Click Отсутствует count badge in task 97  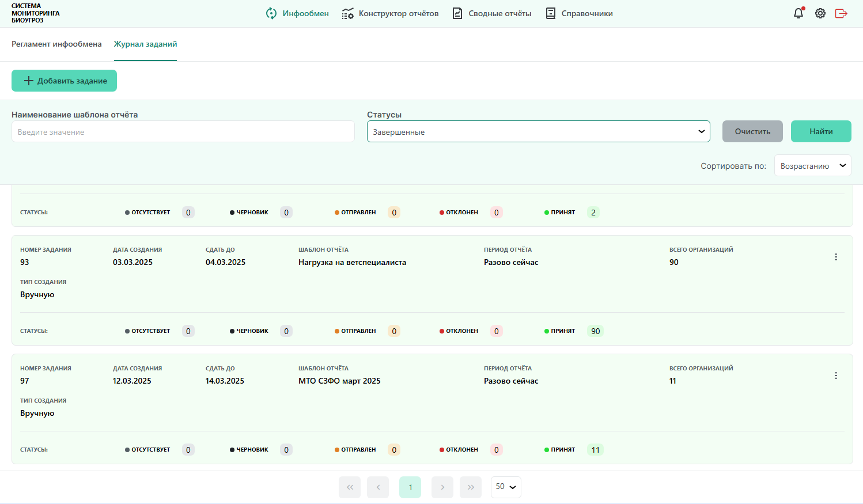click(x=188, y=450)
